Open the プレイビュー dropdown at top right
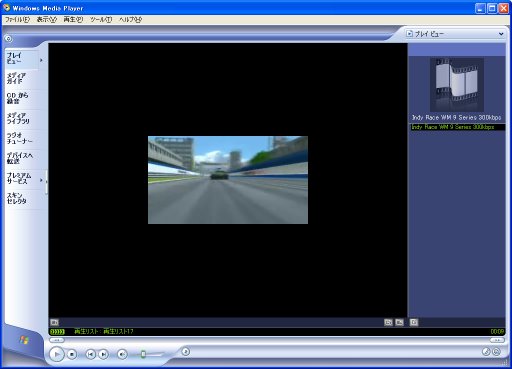 tap(455, 34)
